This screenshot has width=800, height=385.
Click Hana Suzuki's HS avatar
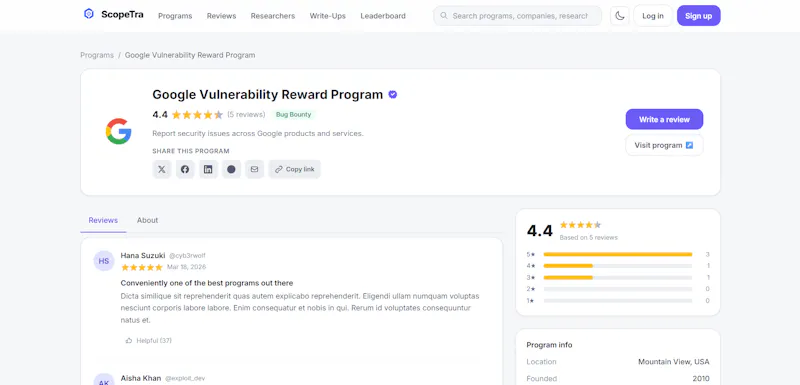[x=104, y=261]
